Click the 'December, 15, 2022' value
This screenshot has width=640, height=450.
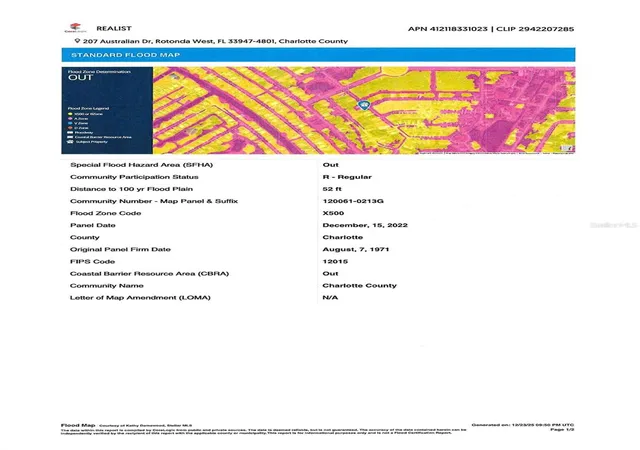[x=365, y=225]
